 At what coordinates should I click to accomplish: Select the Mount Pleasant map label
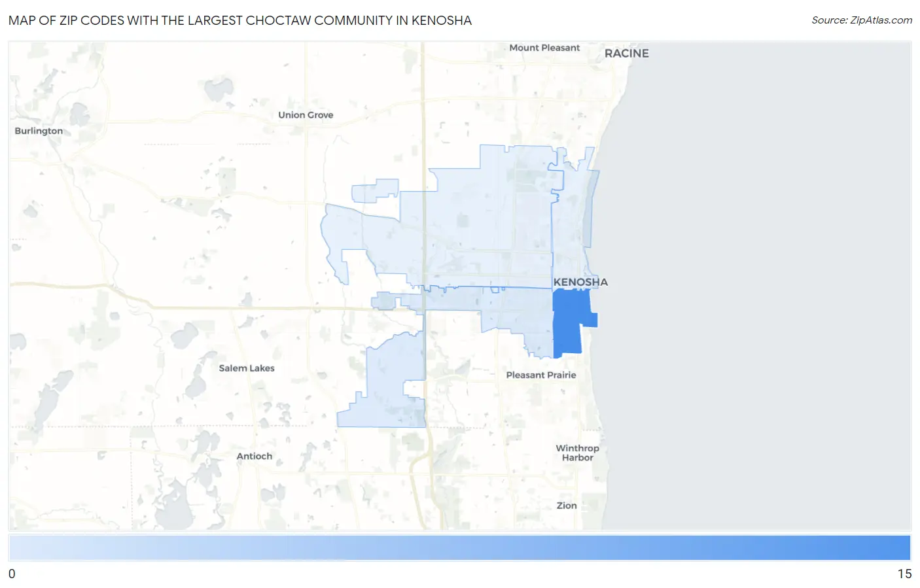[544, 48]
